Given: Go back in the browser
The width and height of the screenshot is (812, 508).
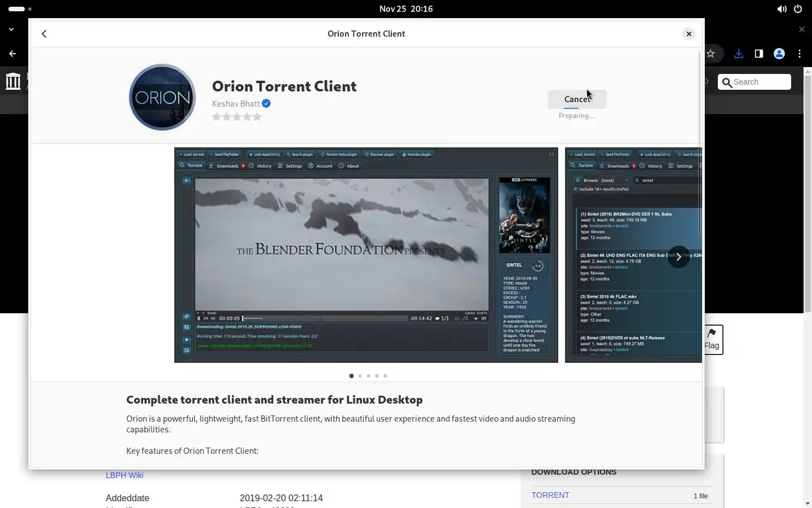Looking at the screenshot, I should [12, 54].
